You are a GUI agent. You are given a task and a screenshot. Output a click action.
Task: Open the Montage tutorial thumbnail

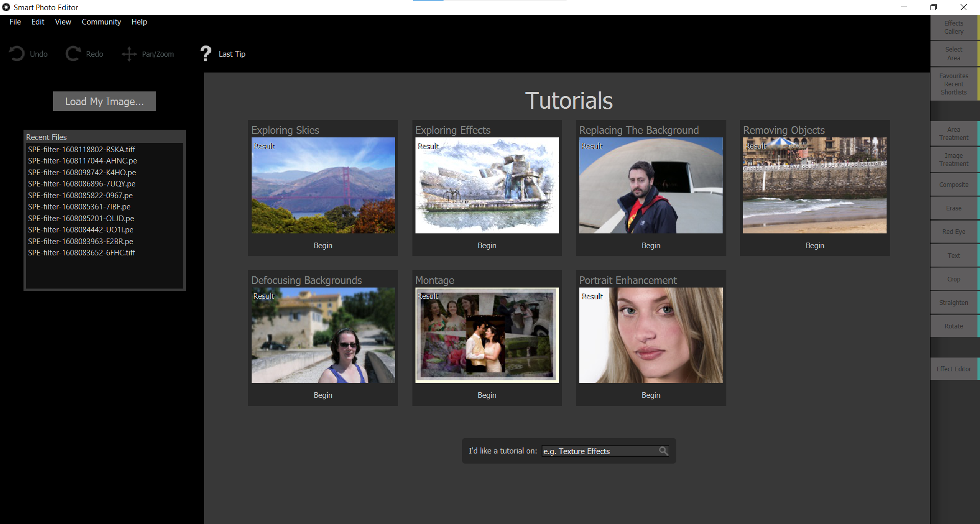coord(487,335)
